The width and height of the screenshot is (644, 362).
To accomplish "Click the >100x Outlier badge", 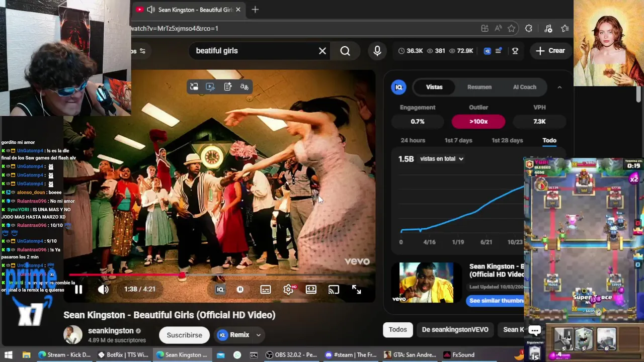I will [478, 121].
